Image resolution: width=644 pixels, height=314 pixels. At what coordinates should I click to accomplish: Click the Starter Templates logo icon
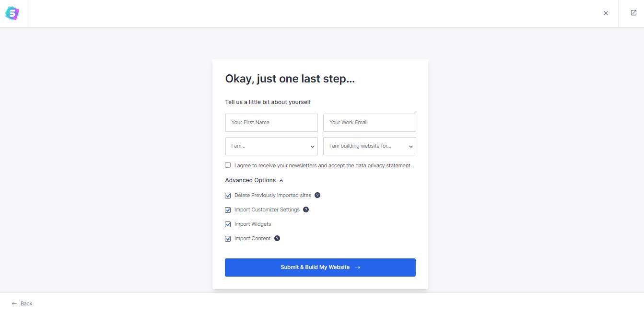12,13
